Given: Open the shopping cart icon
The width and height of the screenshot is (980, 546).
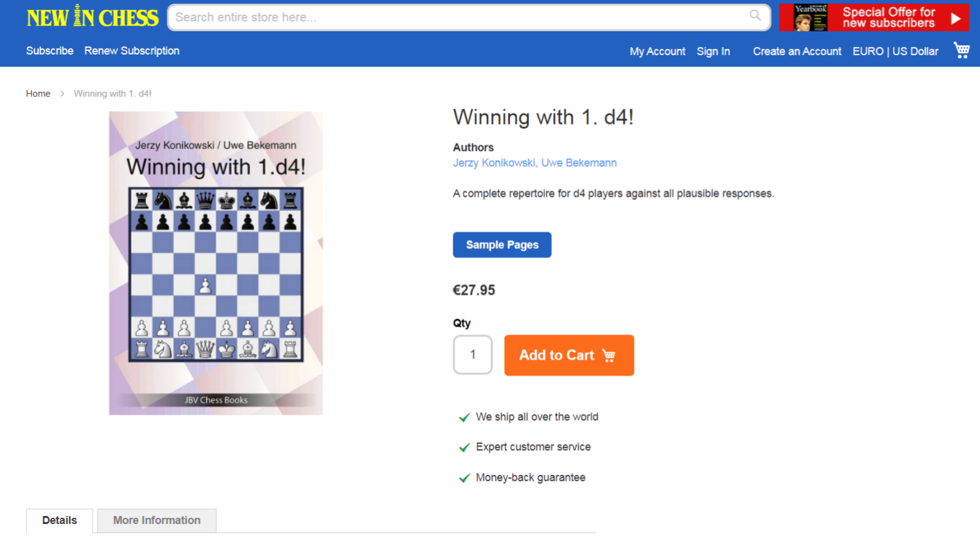Looking at the screenshot, I should point(961,50).
